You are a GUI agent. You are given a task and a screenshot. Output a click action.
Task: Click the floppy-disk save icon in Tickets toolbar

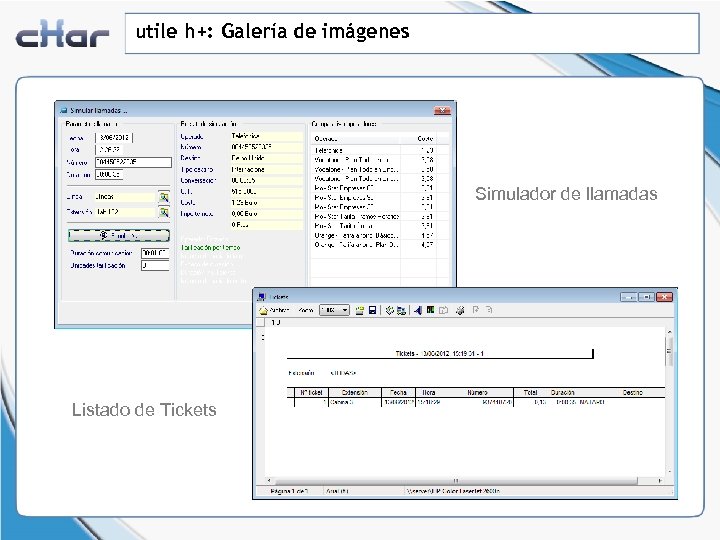pos(372,310)
